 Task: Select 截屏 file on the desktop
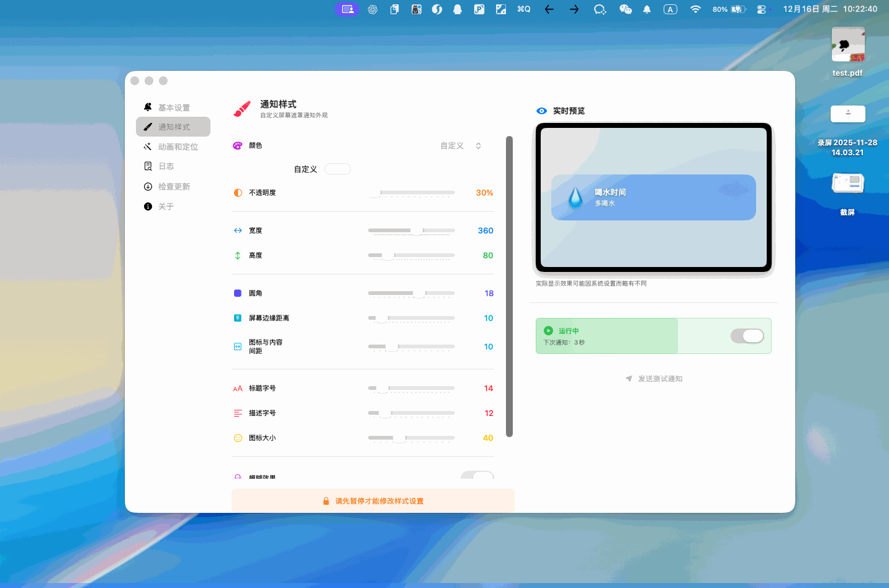click(x=847, y=194)
